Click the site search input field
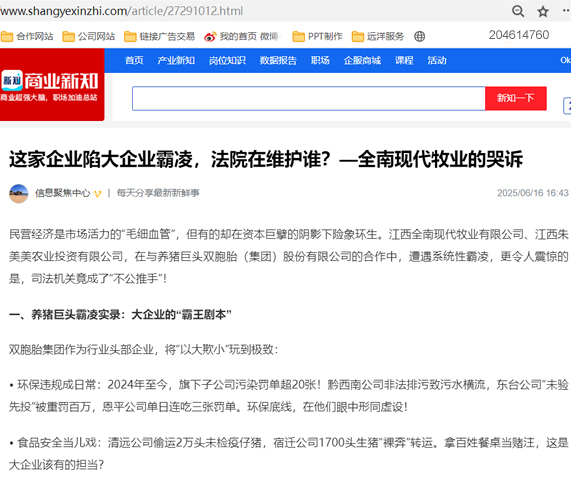This screenshot has width=571, height=491. coord(309,98)
